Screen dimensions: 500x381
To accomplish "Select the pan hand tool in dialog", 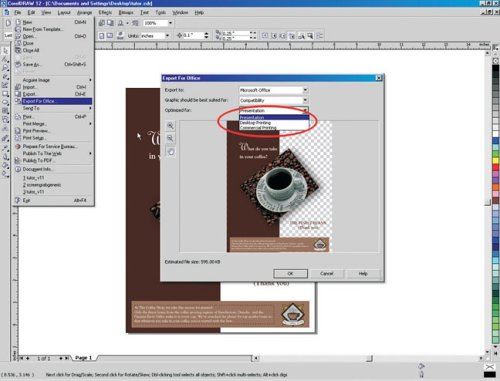I will 170,152.
